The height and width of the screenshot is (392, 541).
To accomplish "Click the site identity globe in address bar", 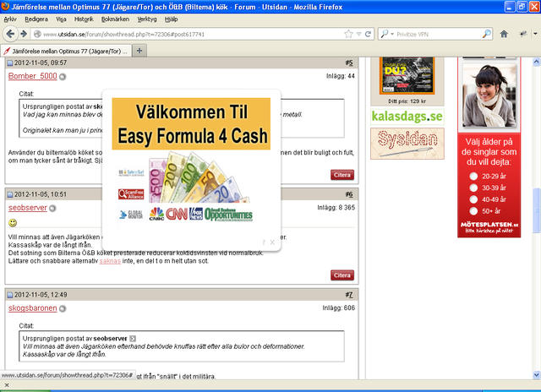I will coord(37,34).
